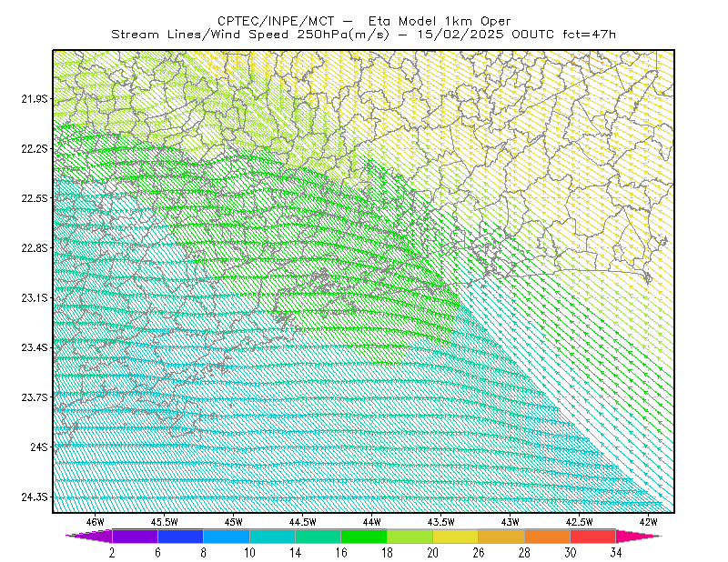Click the purple 2-6 legend color swatch
This screenshot has width=728, height=562.
[135, 536]
